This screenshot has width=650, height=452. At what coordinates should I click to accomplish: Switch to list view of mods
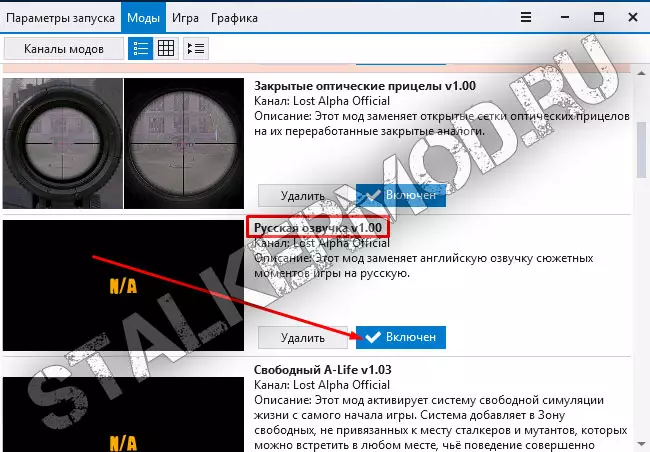click(141, 49)
